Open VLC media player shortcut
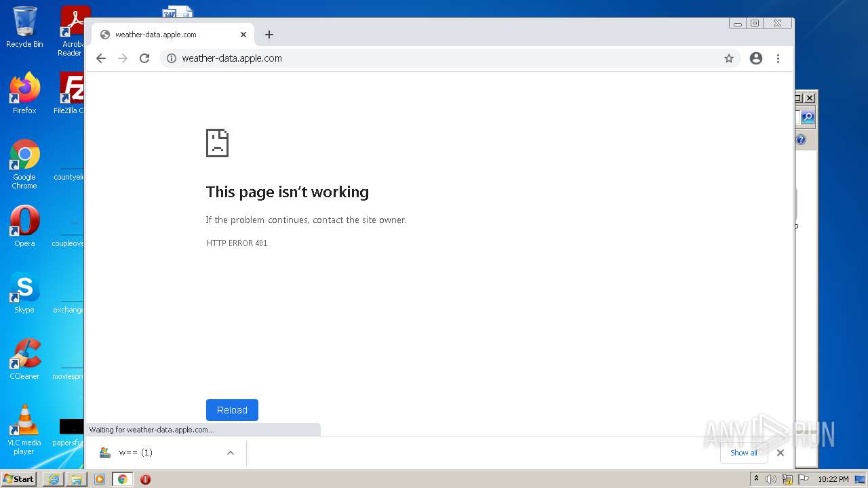This screenshot has width=868, height=488. [x=24, y=430]
